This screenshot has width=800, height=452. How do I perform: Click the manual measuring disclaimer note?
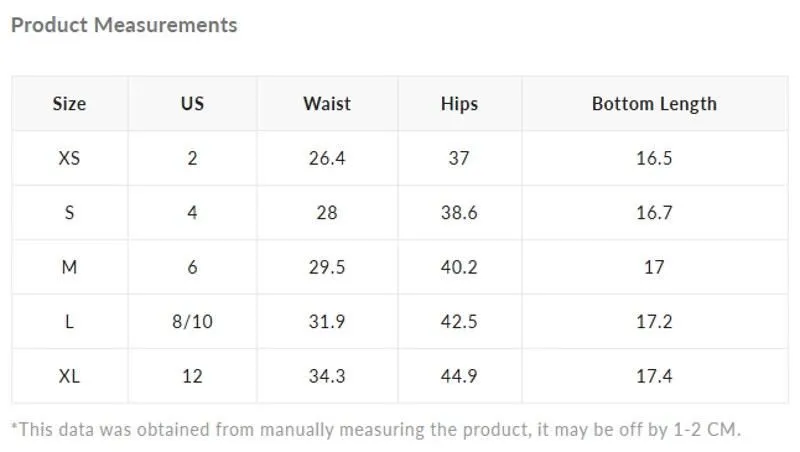click(376, 430)
